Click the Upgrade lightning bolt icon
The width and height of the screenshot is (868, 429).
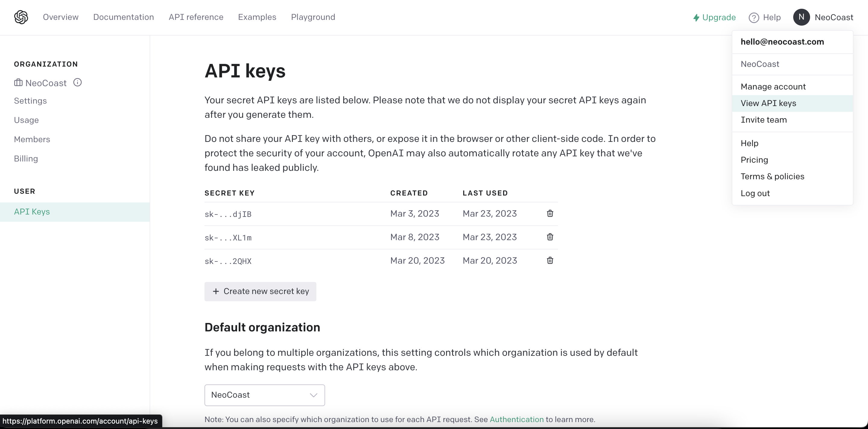696,17
